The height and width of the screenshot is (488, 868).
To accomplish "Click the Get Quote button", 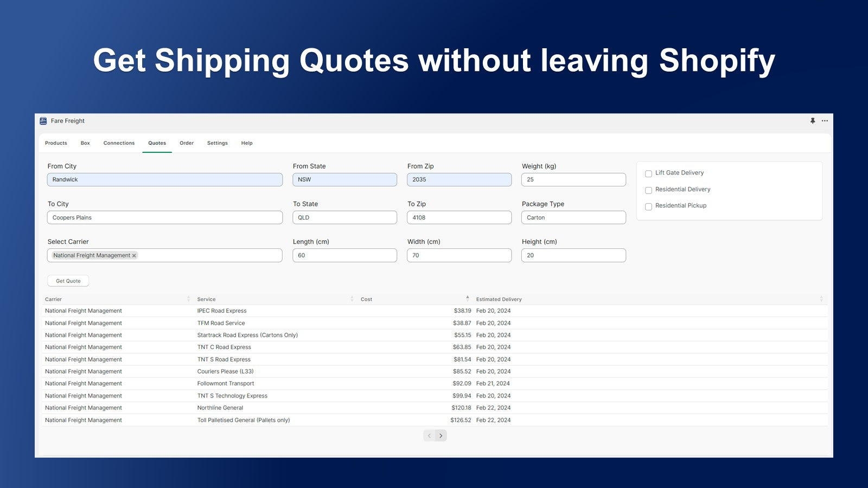I will tap(68, 281).
